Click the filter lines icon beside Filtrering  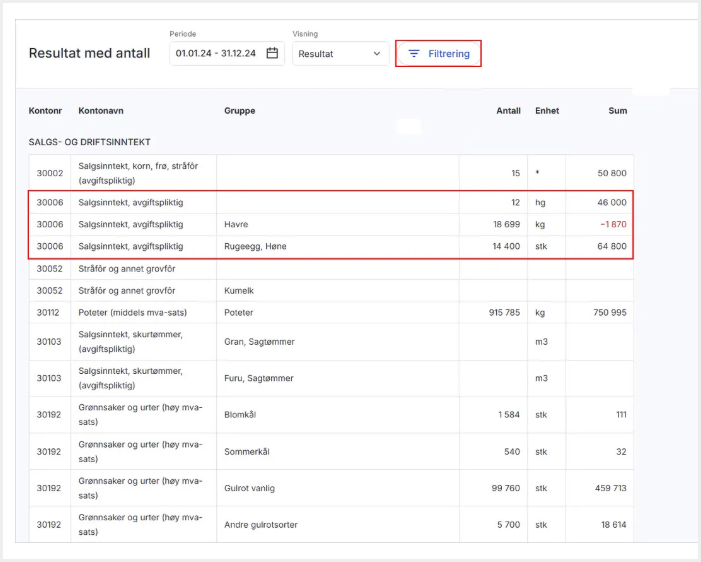[x=414, y=54]
